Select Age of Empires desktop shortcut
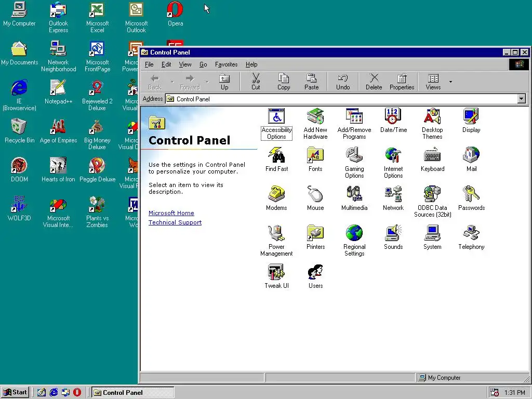The width and height of the screenshot is (532, 399). click(x=58, y=130)
